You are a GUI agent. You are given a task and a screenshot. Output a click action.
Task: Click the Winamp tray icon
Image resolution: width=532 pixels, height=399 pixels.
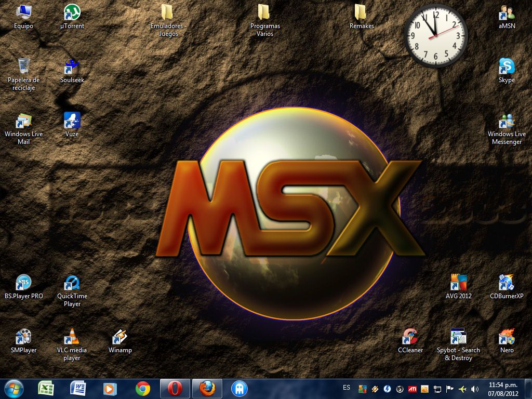[x=375, y=389]
